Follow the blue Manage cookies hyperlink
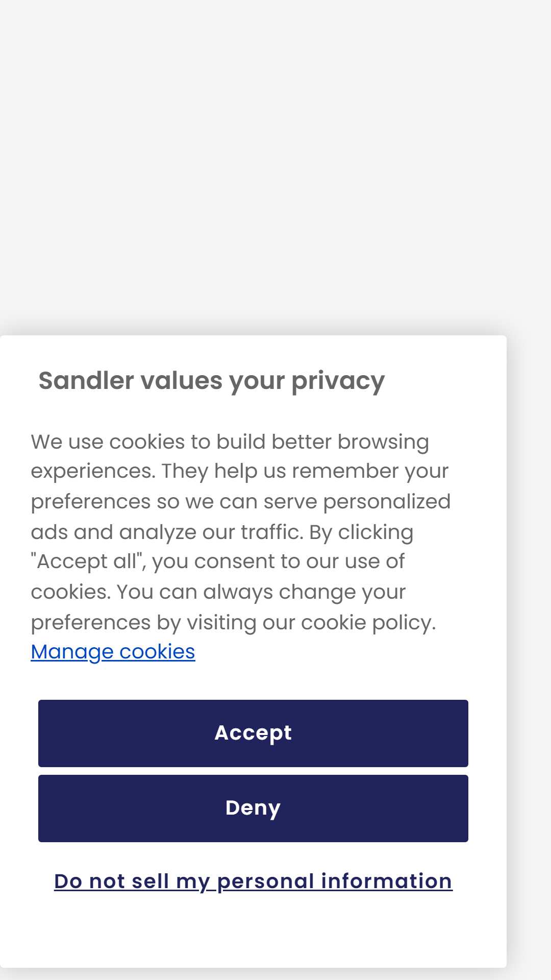 point(113,652)
